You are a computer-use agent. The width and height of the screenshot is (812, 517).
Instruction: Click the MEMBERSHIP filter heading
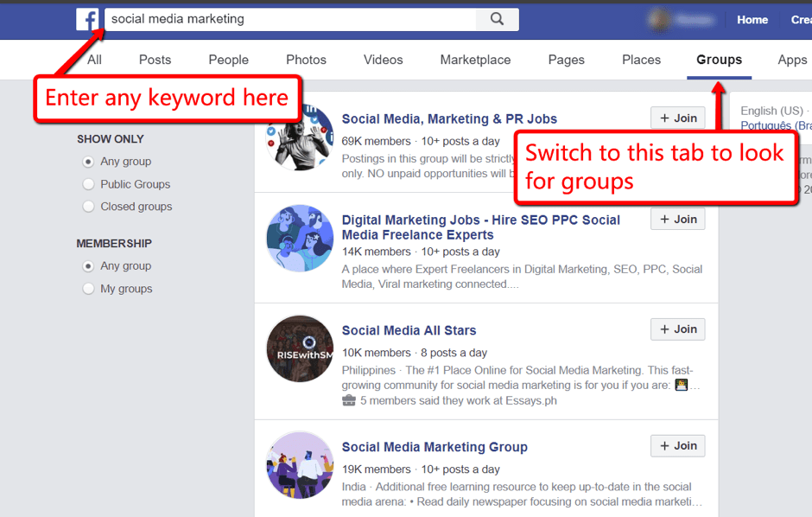[114, 243]
